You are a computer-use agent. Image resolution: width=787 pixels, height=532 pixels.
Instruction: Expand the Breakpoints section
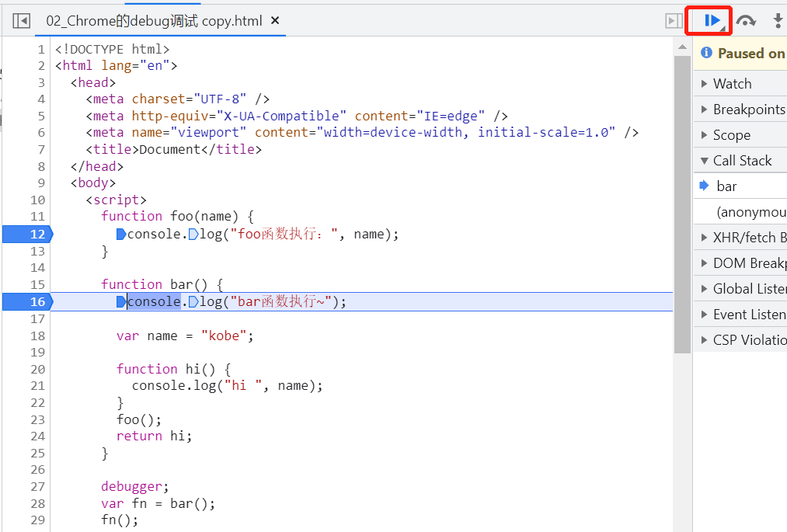click(748, 110)
